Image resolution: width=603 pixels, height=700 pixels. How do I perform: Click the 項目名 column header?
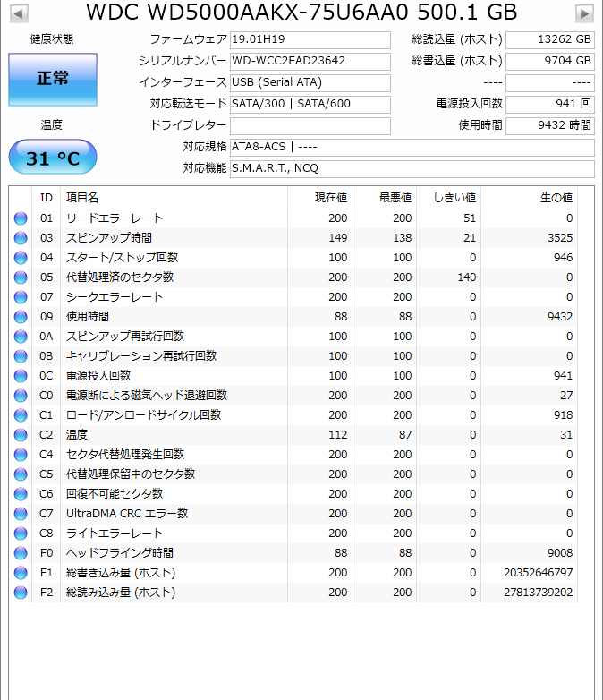(x=174, y=197)
